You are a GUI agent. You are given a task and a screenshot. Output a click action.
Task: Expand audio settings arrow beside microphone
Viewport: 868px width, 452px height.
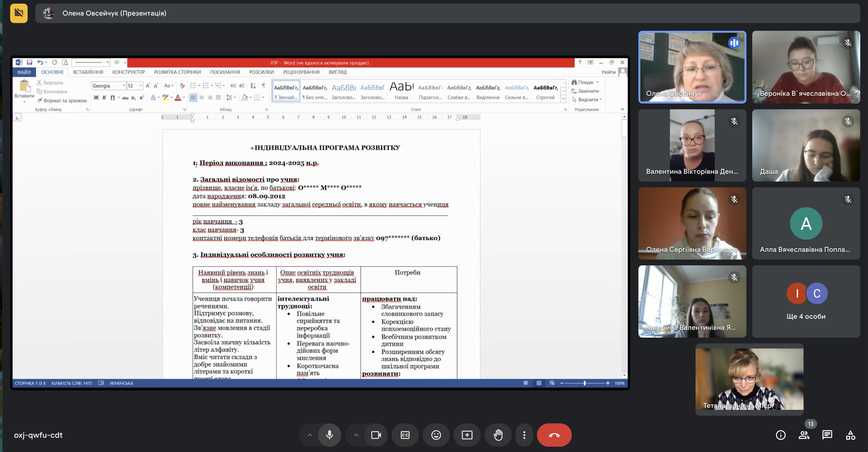310,435
